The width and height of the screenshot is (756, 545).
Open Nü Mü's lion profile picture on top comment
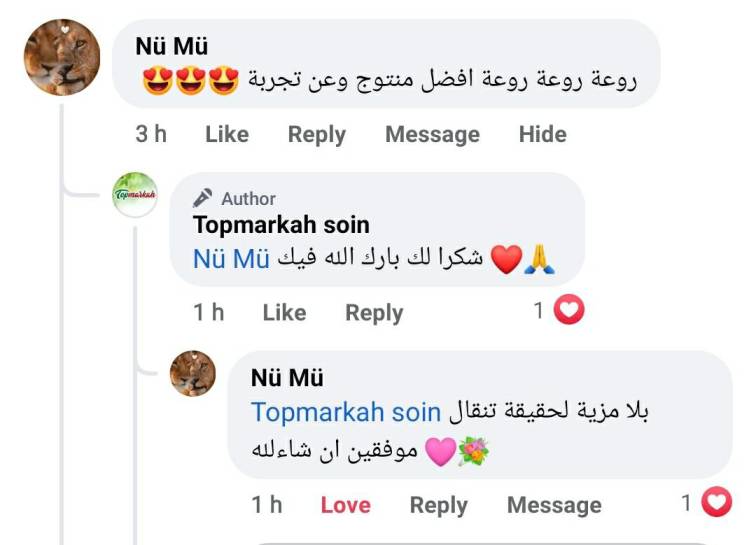62,58
